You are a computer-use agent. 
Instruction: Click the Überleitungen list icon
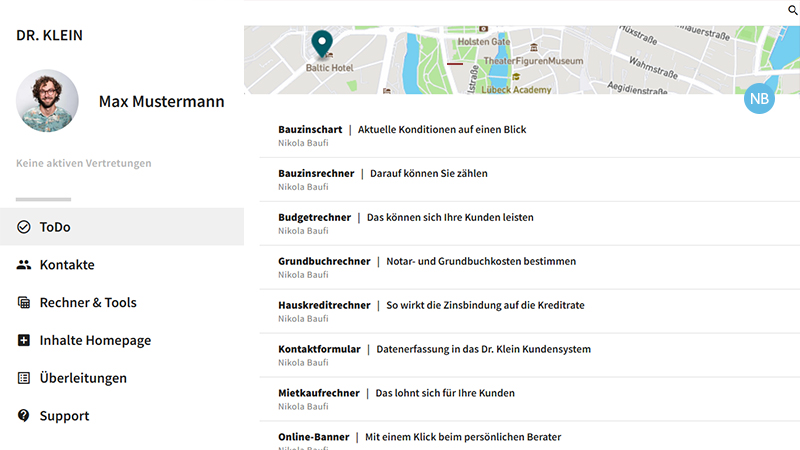[x=24, y=378]
